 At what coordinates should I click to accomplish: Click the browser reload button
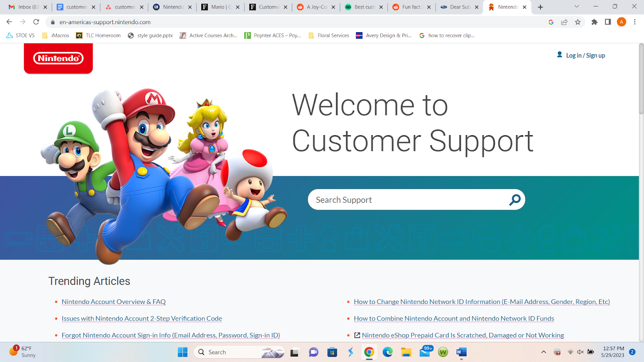point(36,22)
